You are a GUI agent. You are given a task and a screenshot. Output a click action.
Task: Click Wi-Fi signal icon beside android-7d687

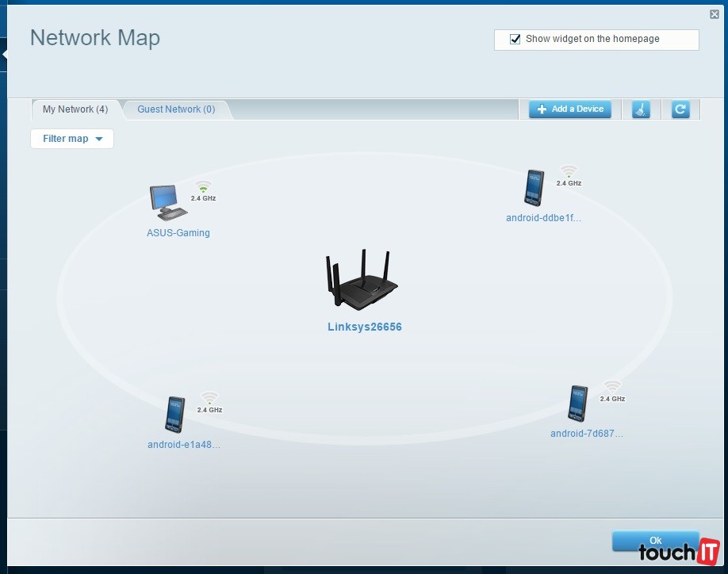click(x=612, y=388)
